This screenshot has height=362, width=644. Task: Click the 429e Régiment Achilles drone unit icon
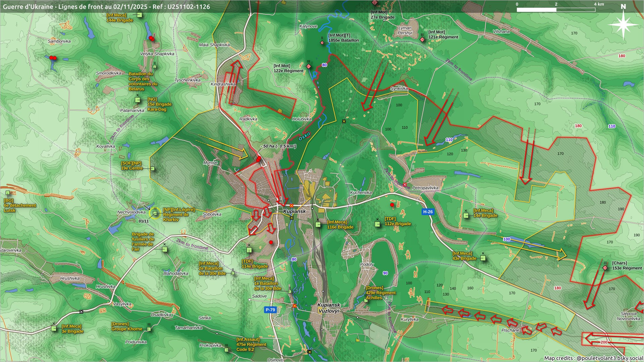coord(366,300)
